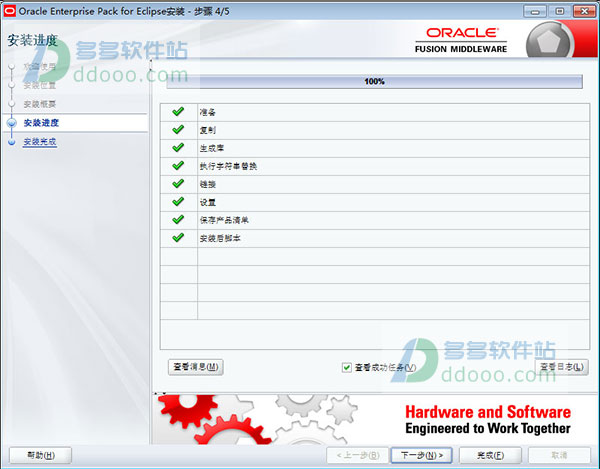Click the 保存产品清单 task text
This screenshot has width=600, height=469.
tap(224, 220)
